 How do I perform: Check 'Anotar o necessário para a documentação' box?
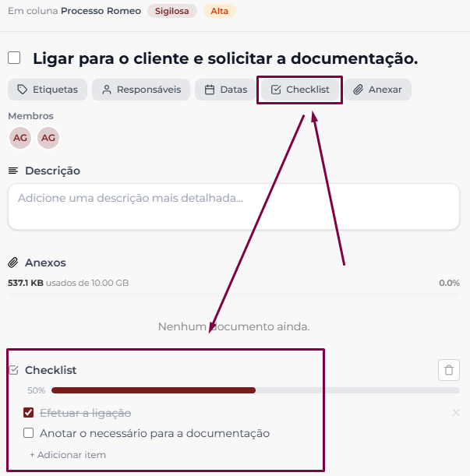[29, 433]
